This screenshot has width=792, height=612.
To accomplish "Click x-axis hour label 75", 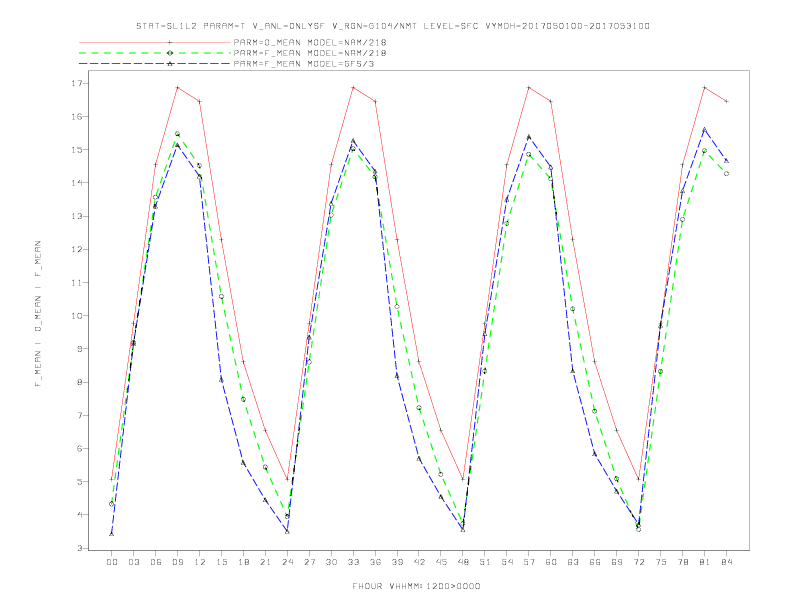I will pos(661,562).
